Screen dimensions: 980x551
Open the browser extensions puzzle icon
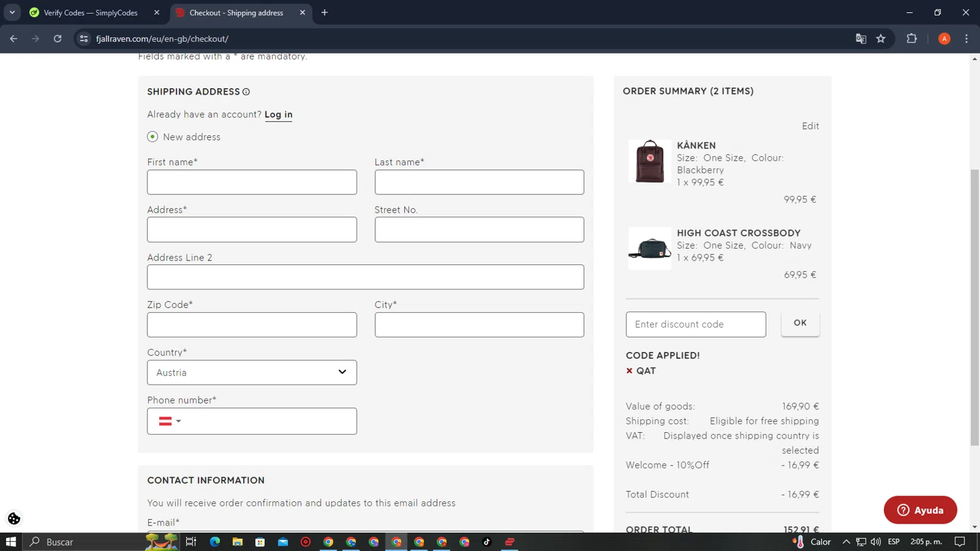[912, 39]
